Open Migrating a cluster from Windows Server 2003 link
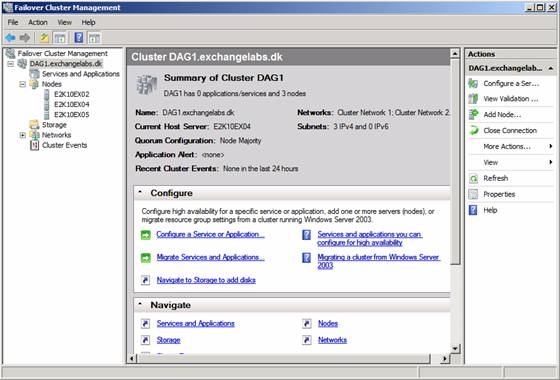The width and height of the screenshot is (560, 380). click(379, 261)
